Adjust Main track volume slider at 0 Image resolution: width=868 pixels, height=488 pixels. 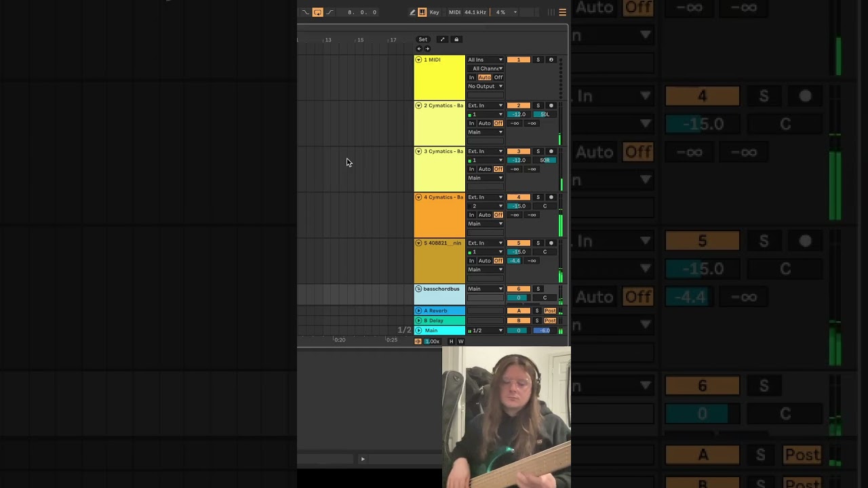pos(519,331)
